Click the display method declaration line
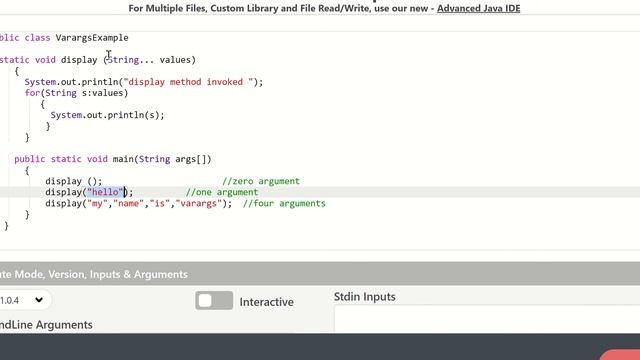Image resolution: width=640 pixels, height=360 pixels. (98, 60)
